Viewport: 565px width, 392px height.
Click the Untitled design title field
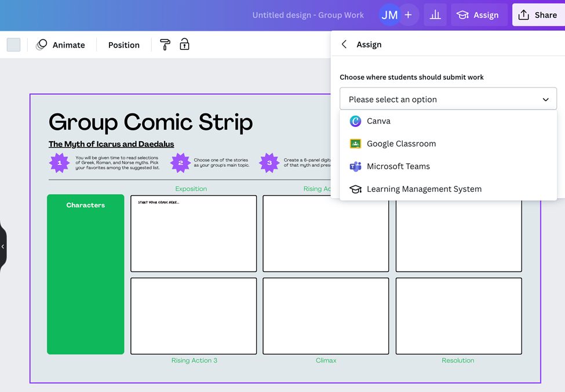coord(308,14)
